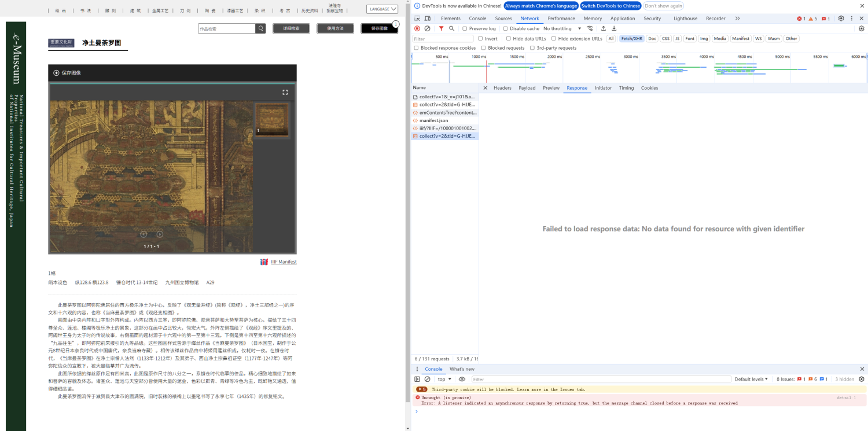Toggle the device toolbar icon

427,19
